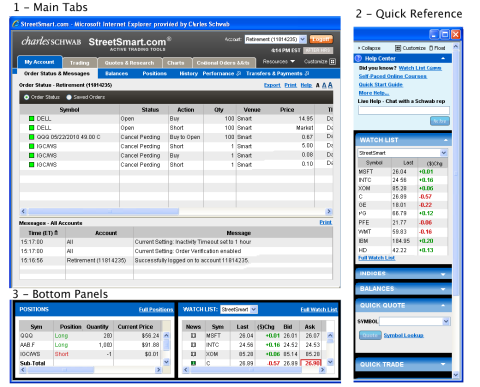
Task: Open the Balances sub-tab
Action: click(x=117, y=73)
